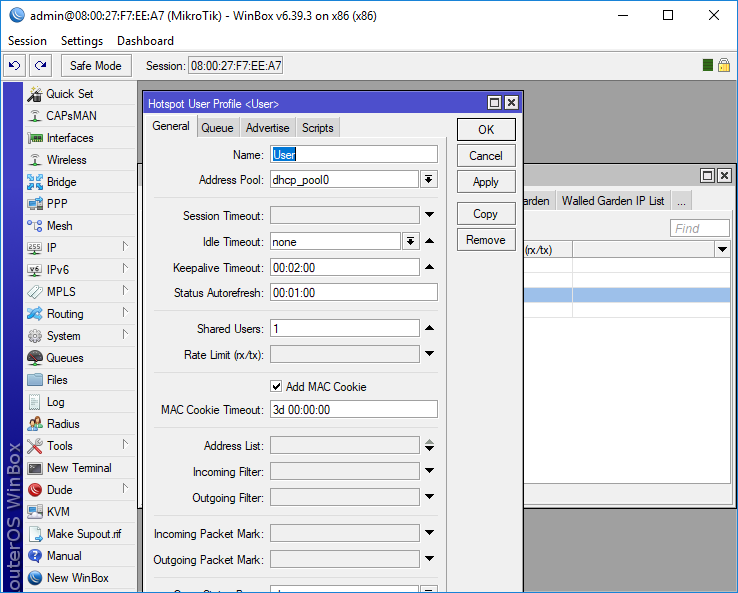Click the Undo arrow icon
The image size is (738, 593).
tap(15, 65)
